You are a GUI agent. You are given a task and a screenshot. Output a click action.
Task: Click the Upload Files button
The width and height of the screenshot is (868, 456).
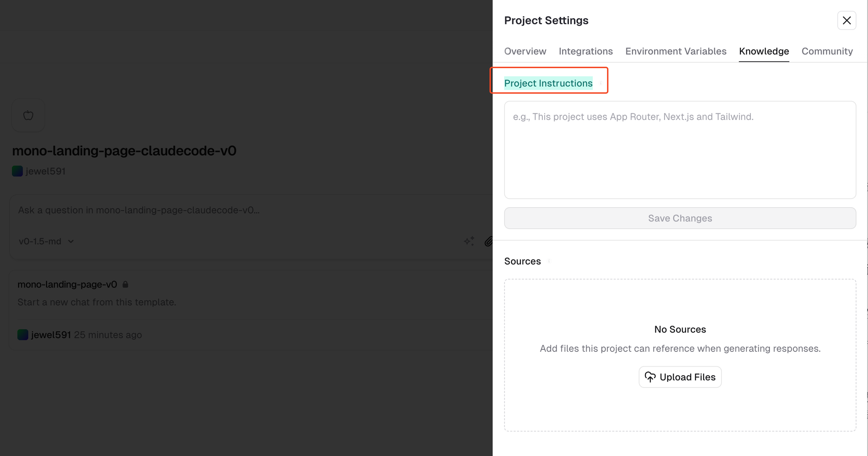pos(680,377)
